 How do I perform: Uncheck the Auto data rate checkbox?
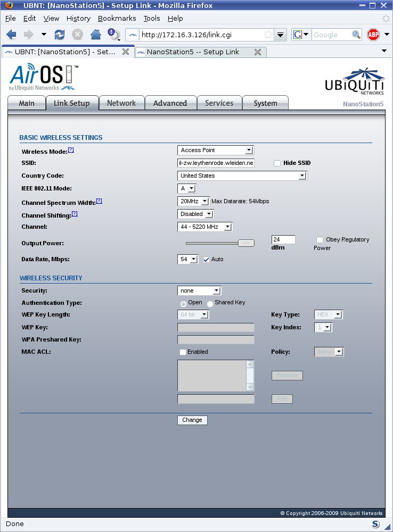[x=207, y=259]
